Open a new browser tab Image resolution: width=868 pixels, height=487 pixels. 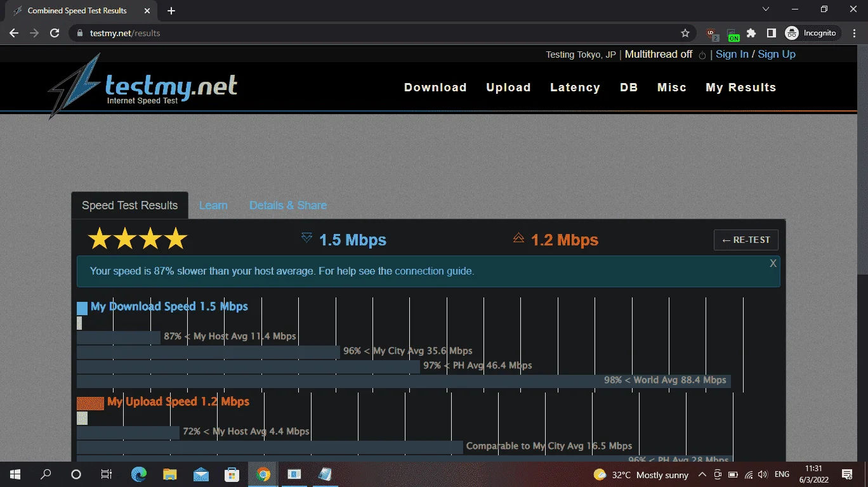tap(171, 11)
